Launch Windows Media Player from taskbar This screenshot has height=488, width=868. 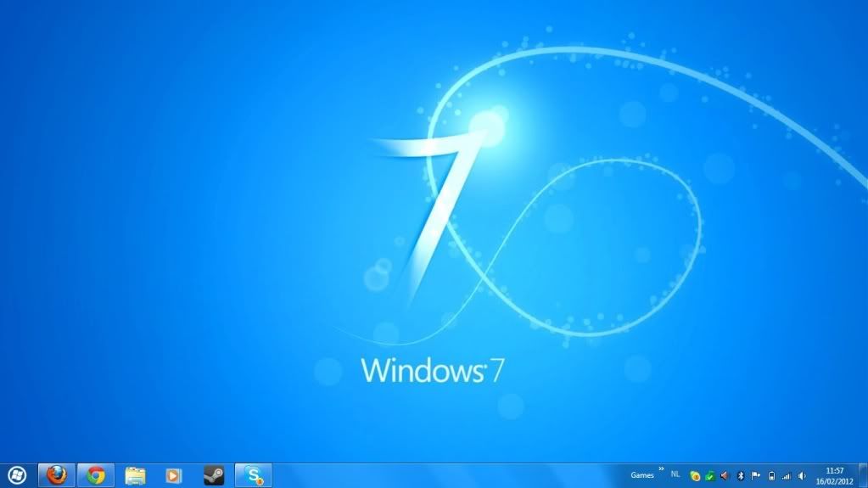click(174, 475)
